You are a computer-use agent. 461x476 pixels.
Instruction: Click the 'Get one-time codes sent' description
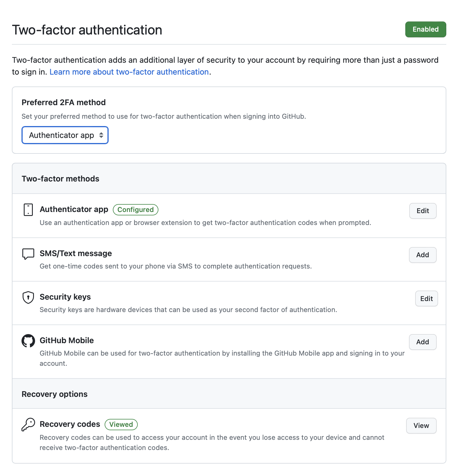click(x=176, y=266)
